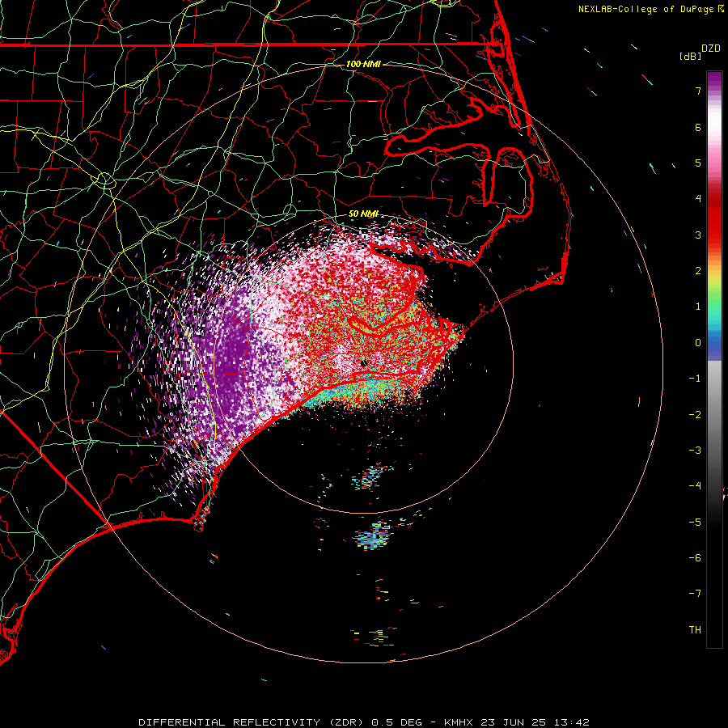
Task: Click the 13:42 timestamp
Action: pyautogui.click(x=572, y=722)
